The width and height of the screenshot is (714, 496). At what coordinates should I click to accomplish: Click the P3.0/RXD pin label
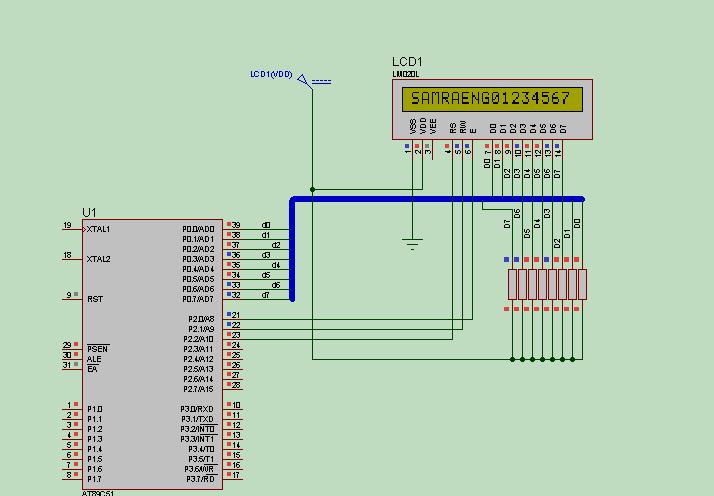coord(197,409)
